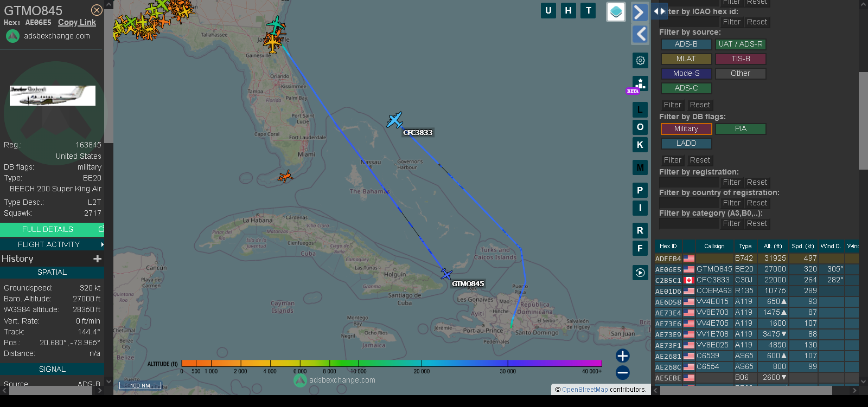The height and width of the screenshot is (407, 868).
Task: Select UAT / ADS-R source filter
Action: point(741,44)
